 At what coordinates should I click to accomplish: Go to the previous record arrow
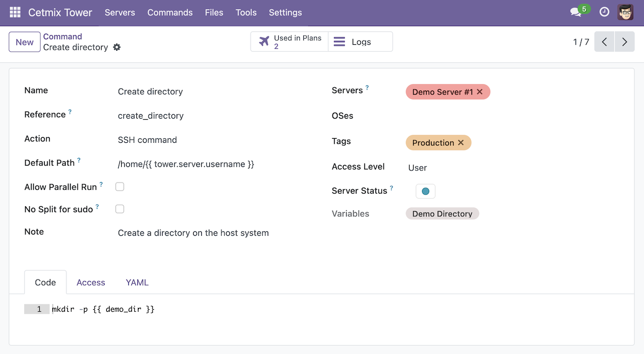click(604, 42)
